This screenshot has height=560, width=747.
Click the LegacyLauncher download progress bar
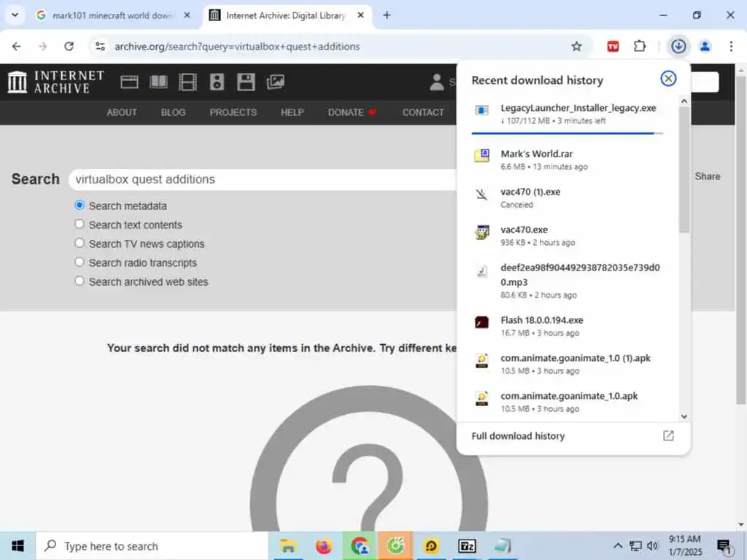point(567,133)
